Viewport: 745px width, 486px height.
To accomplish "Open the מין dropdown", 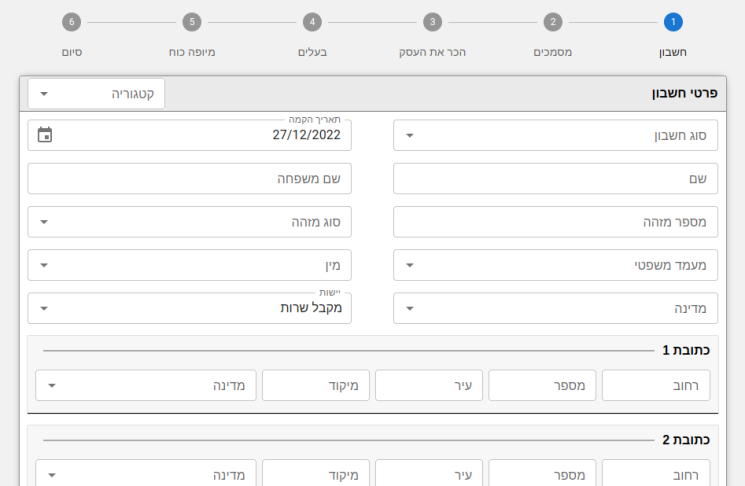I will pos(190,265).
